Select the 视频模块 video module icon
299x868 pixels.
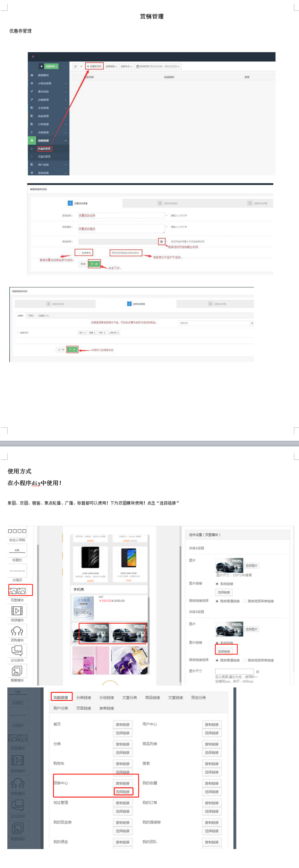coord(17,611)
